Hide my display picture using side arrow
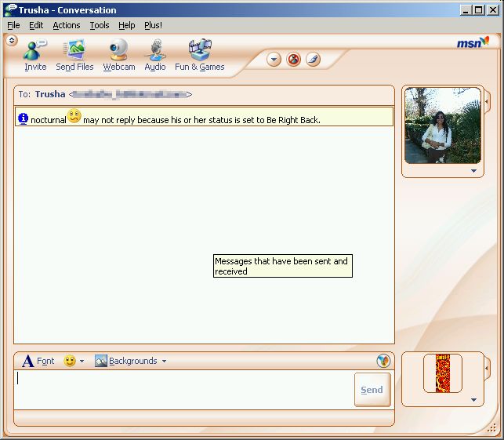The image size is (504, 440). (x=487, y=369)
